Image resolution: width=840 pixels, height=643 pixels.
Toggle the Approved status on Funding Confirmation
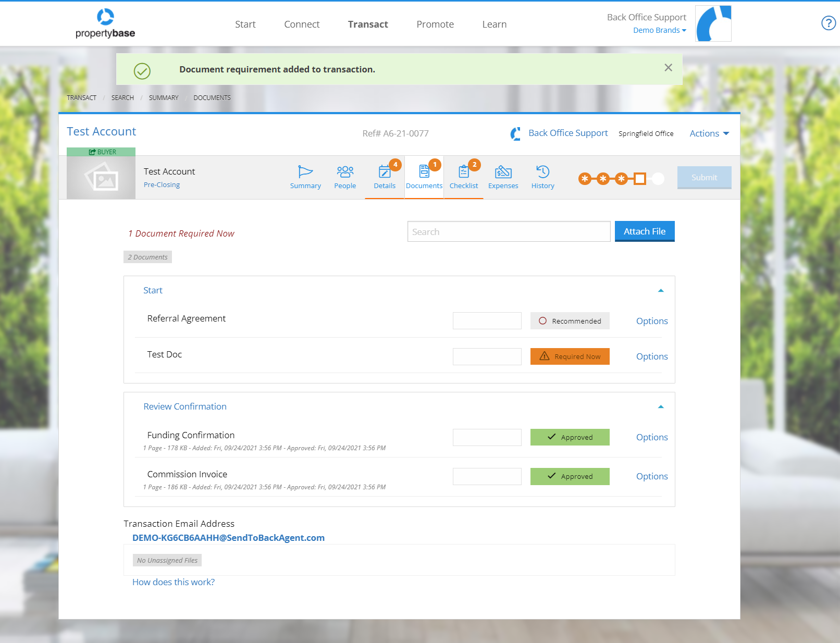[x=570, y=437]
